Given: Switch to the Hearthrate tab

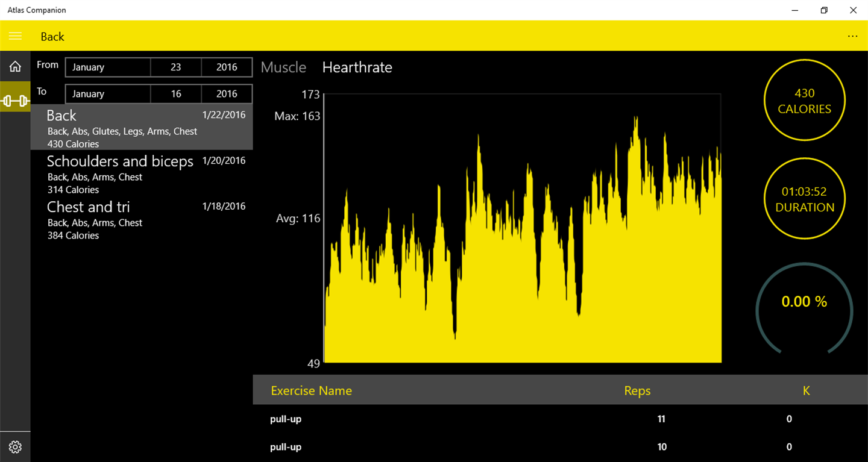Looking at the screenshot, I should pos(357,67).
